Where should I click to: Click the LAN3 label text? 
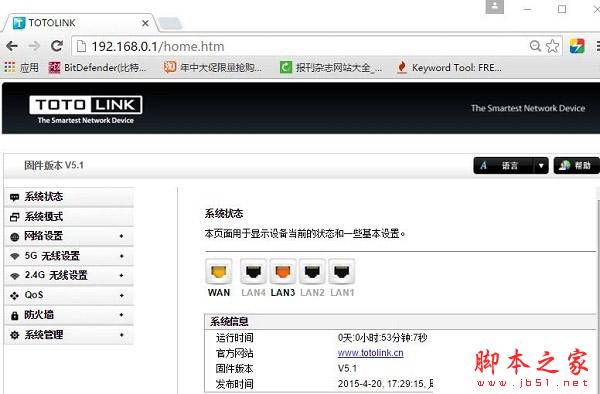pos(283,293)
